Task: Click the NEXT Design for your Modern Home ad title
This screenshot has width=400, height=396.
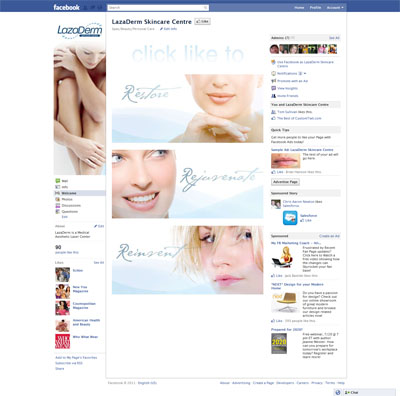Action: (x=297, y=286)
